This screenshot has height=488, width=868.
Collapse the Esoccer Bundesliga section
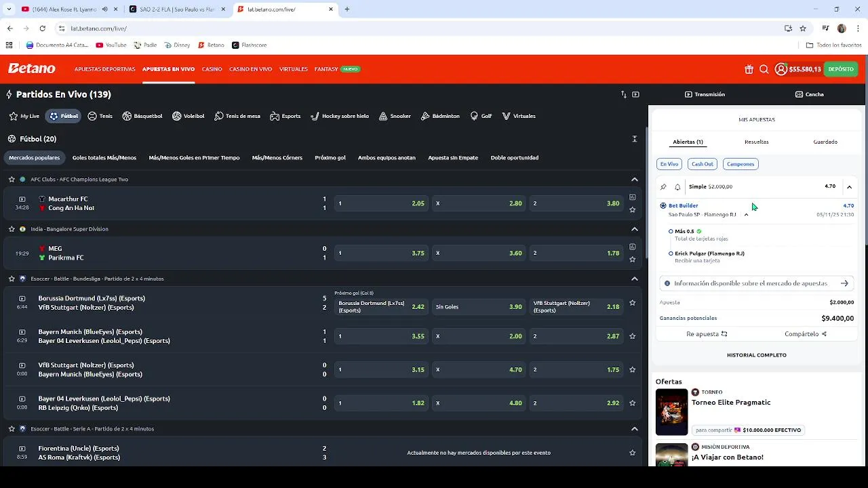click(635, 279)
